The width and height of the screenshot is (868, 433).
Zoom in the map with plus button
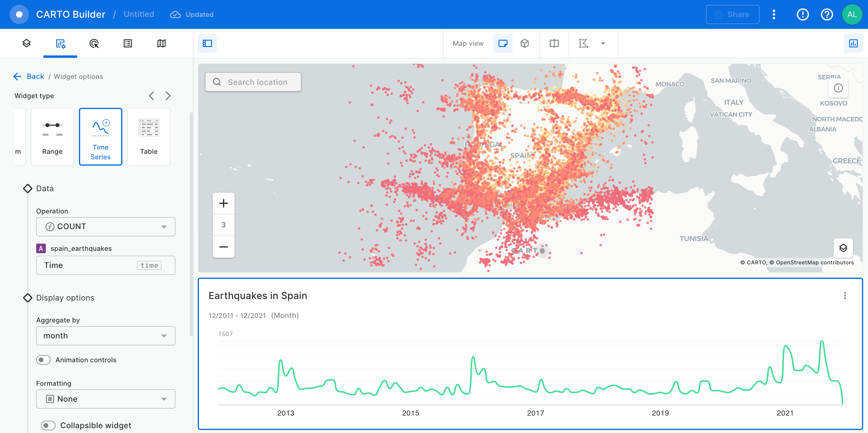click(x=223, y=203)
